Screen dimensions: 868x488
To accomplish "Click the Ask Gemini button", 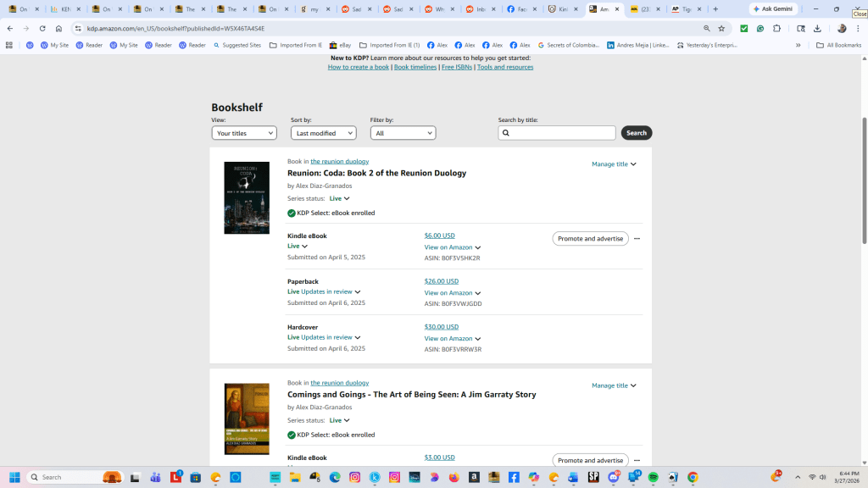I will [x=772, y=9].
